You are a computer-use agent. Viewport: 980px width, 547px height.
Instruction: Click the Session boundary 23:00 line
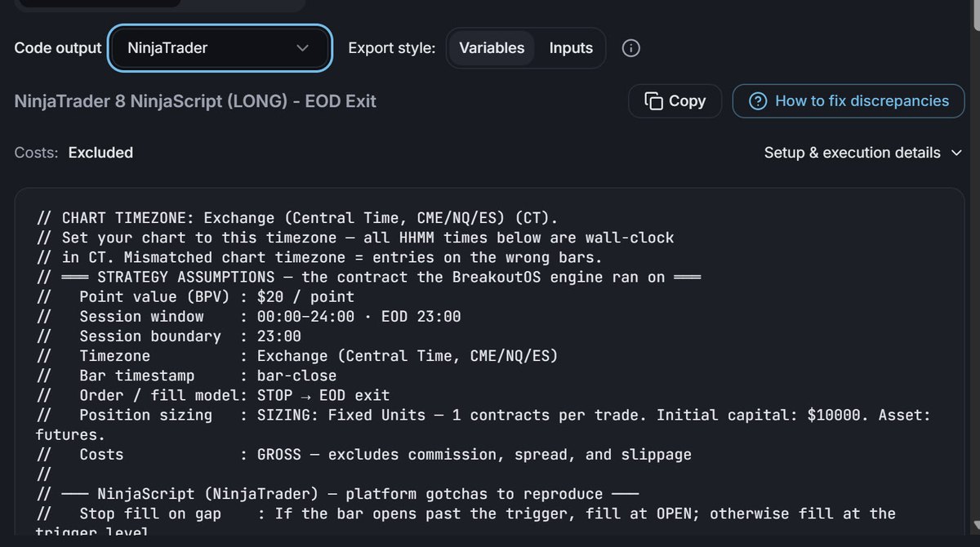(170, 336)
